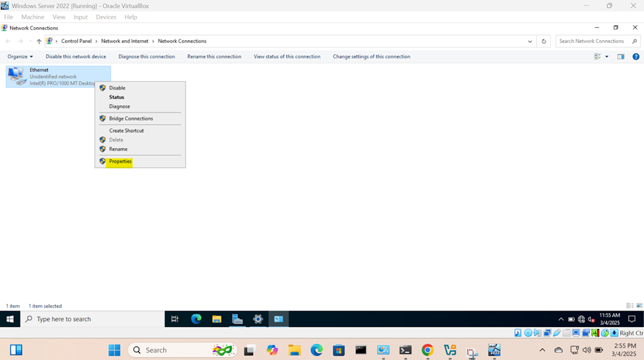Switch to details view in status bar
Screen dimensions: 644x360
pos(629,306)
